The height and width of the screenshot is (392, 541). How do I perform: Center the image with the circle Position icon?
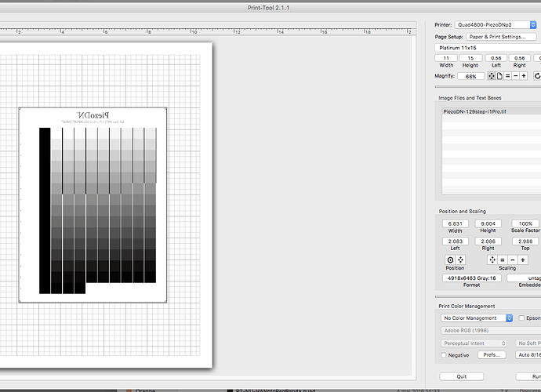click(450, 260)
